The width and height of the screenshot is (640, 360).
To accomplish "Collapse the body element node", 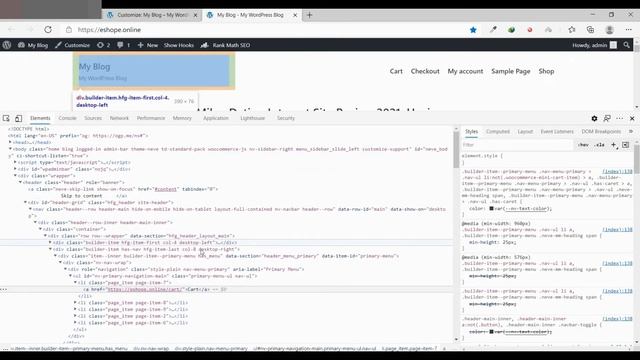I will (x=10, y=149).
